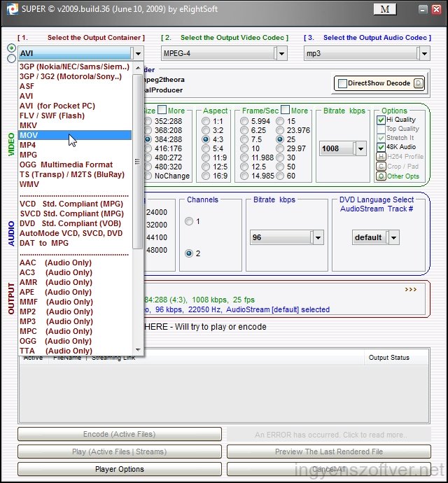Screen dimensions: 448x483
Task: Open the H264 Profile H icon
Action: point(381,157)
